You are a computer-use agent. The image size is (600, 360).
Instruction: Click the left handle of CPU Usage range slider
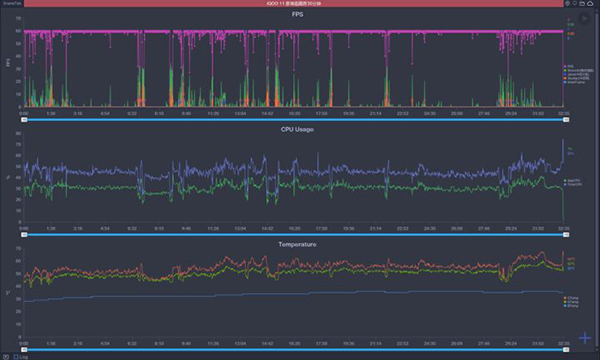coord(24,235)
